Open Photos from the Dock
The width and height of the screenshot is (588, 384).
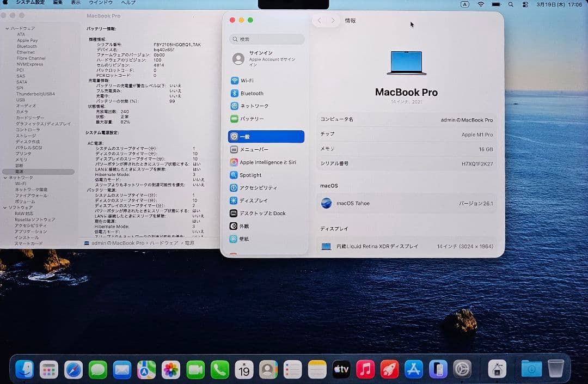tap(171, 369)
